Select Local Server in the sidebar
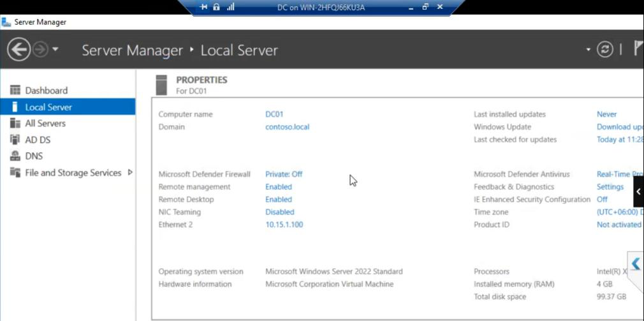Viewport: 644px width, 321px height. point(68,107)
